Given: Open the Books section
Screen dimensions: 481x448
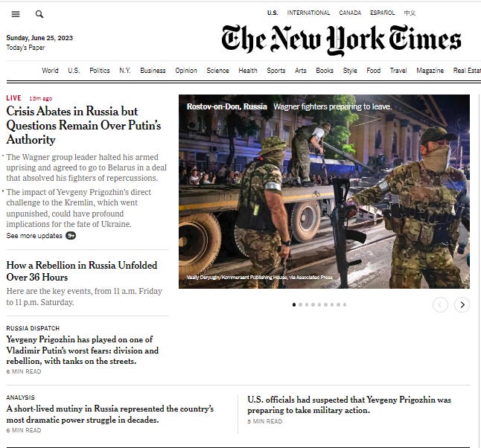Looking at the screenshot, I should [325, 71].
